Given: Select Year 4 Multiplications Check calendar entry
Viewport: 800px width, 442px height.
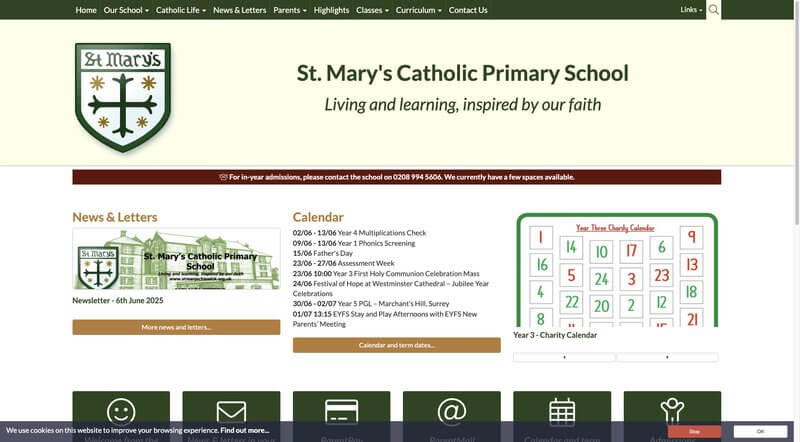Looking at the screenshot, I should pyautogui.click(x=359, y=233).
